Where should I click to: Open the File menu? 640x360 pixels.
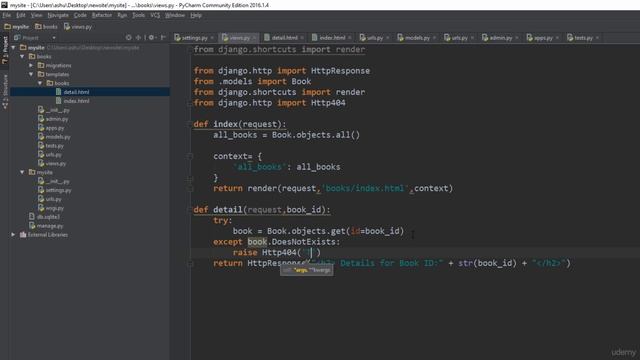7,16
